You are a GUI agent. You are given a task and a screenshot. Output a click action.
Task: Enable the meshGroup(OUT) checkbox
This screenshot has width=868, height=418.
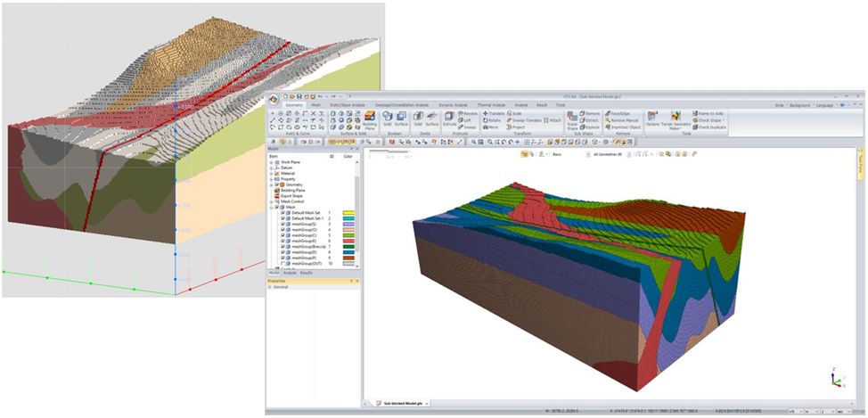(283, 264)
